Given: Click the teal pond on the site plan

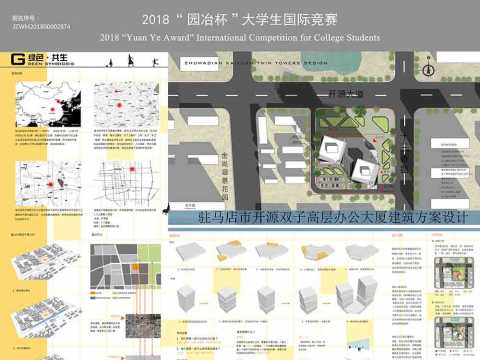Looking at the screenshot, I should pyautogui.click(x=332, y=63).
